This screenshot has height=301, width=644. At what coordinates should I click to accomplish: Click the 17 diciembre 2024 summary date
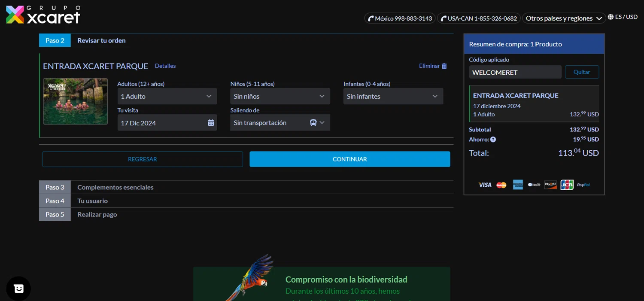tap(497, 106)
